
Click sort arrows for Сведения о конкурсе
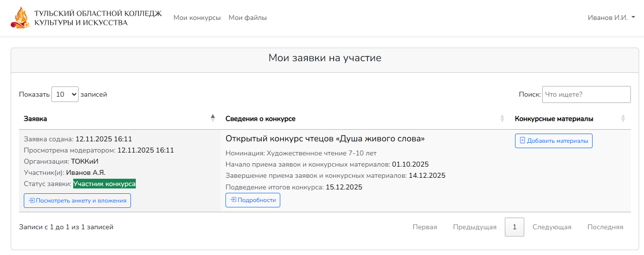502,118
